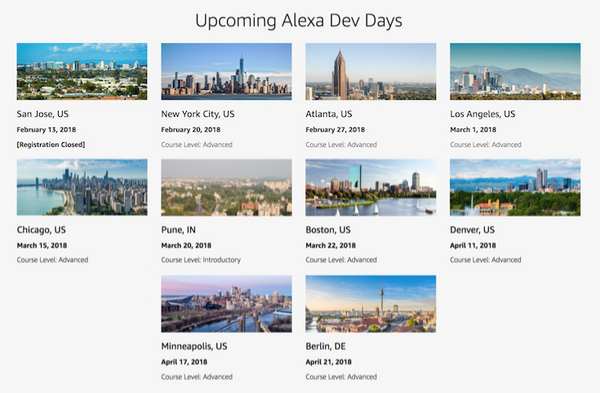Select the March 1, 2018 date
The height and width of the screenshot is (393, 600).
(473, 130)
